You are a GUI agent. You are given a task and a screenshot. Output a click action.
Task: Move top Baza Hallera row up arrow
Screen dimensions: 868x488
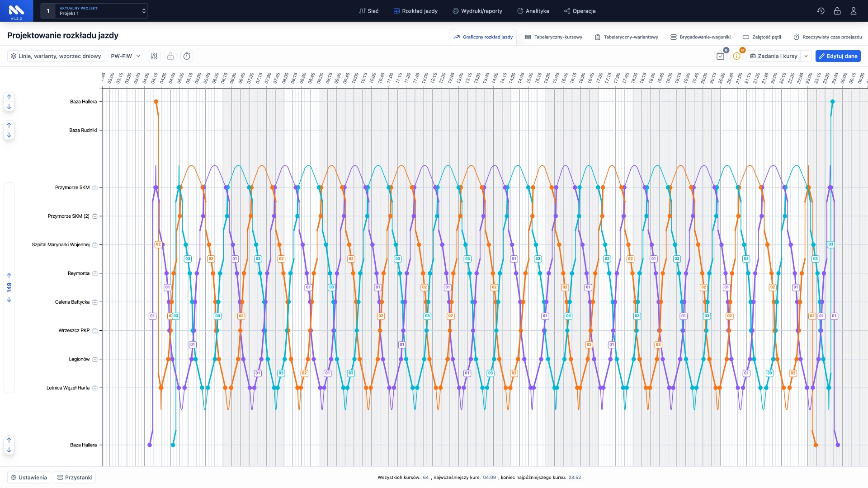[9, 97]
